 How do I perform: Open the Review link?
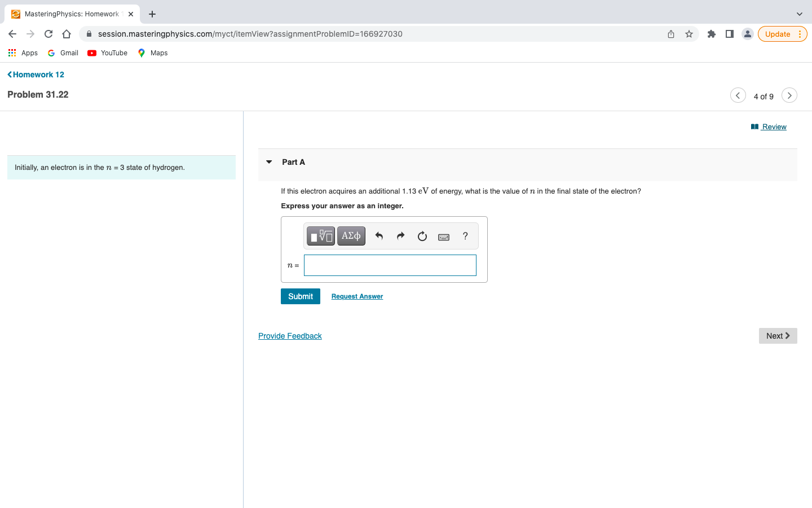pos(769,127)
